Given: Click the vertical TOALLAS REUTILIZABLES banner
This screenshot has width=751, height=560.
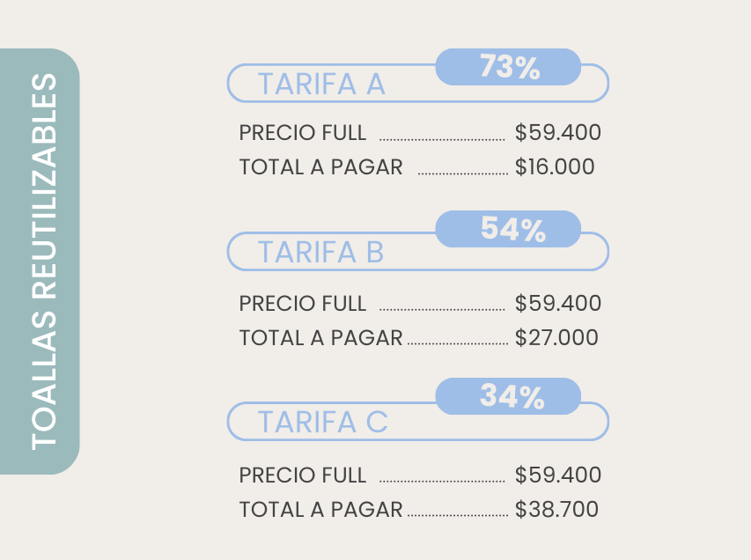Looking at the screenshot, I should pyautogui.click(x=40, y=262).
